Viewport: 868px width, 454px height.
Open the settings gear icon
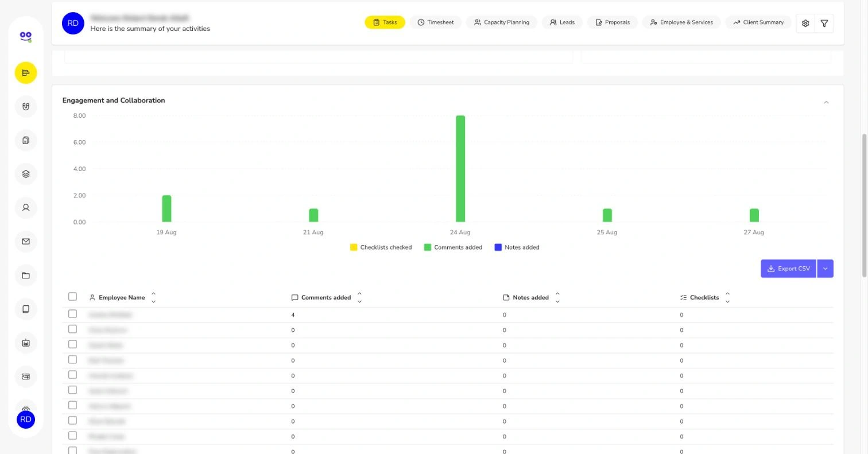(x=805, y=24)
